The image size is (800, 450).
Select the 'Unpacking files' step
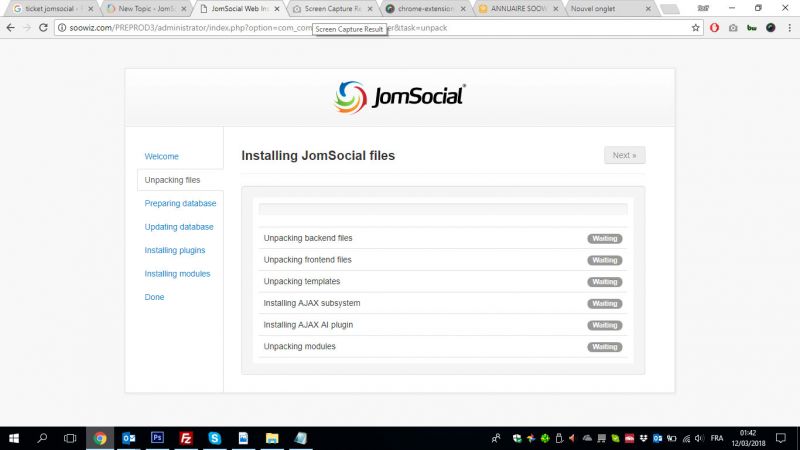tap(172, 180)
